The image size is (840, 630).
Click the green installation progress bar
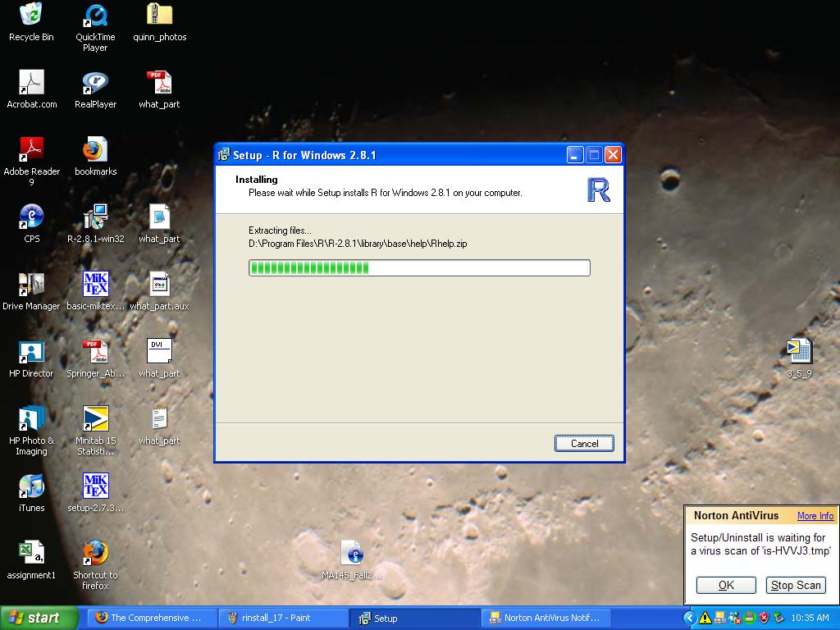(x=312, y=267)
